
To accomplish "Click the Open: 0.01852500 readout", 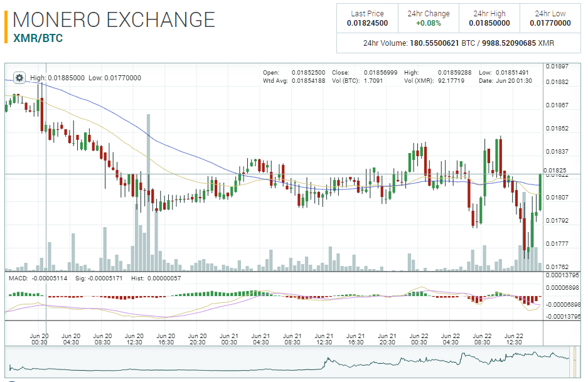I will [x=294, y=72].
